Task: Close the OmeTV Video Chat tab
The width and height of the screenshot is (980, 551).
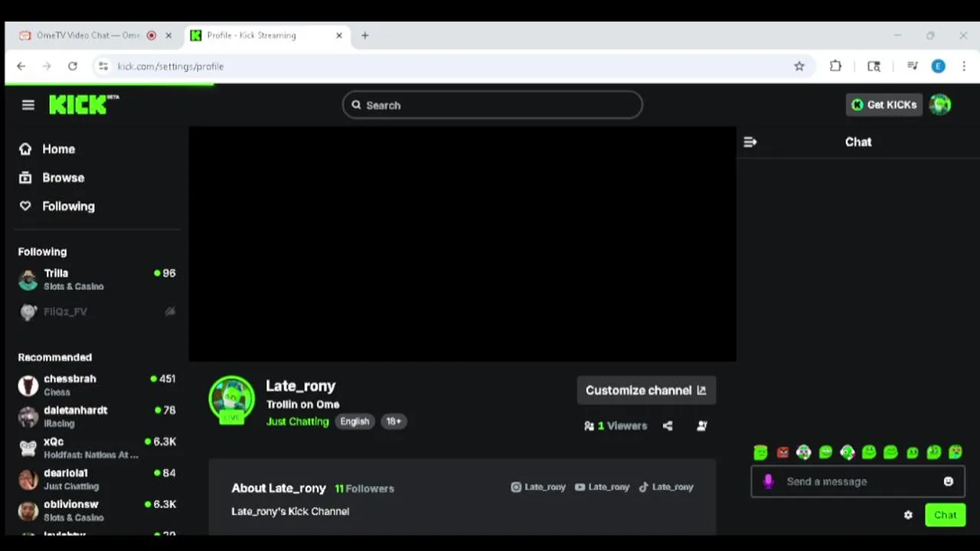Action: (168, 35)
